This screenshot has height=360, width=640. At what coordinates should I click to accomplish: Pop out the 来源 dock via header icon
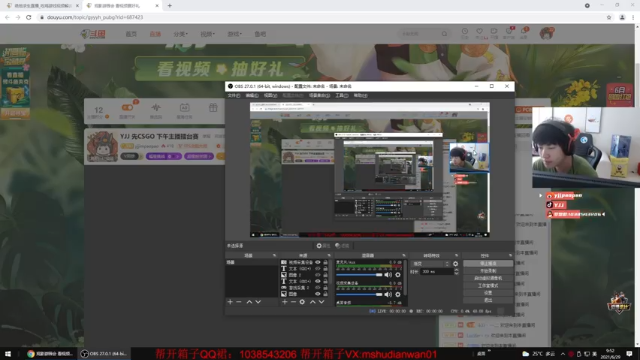tap(329, 256)
